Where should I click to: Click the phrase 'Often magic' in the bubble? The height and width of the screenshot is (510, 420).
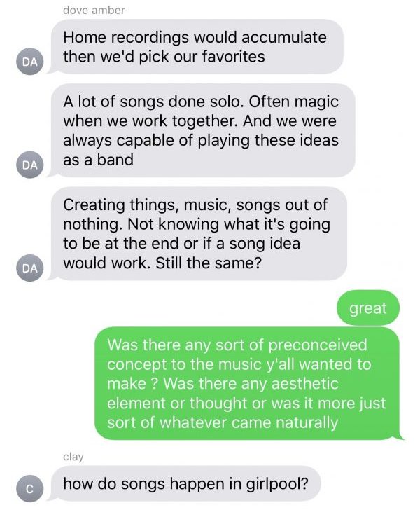[x=293, y=102]
